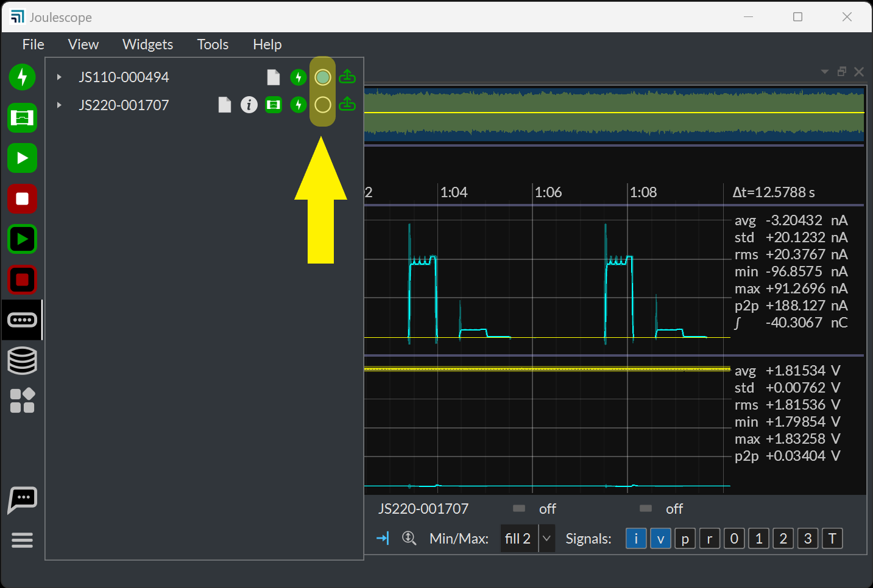Click the zoom-to-fit magnifier icon

tap(409, 538)
